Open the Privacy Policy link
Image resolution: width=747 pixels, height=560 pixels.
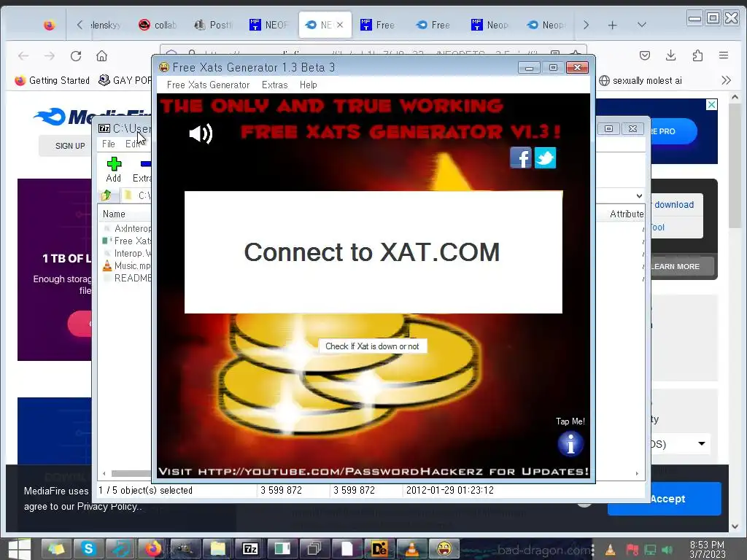tap(107, 506)
